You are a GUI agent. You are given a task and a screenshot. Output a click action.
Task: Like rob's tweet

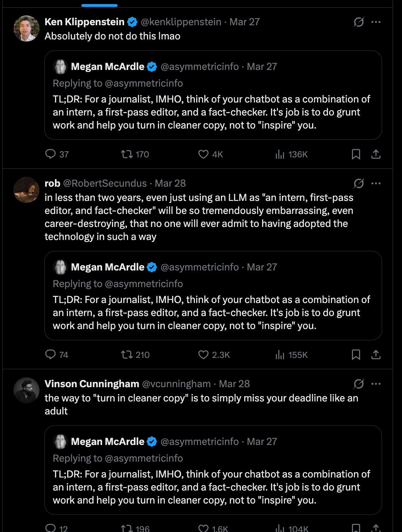point(203,355)
